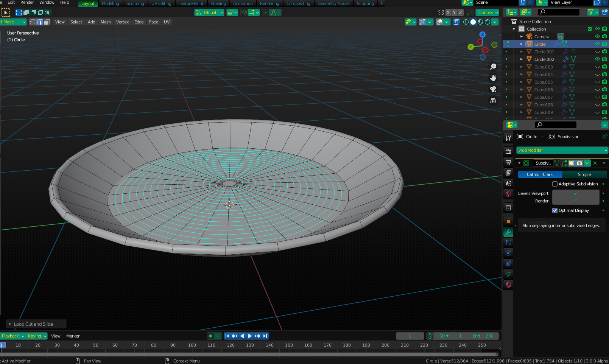This screenshot has height=364, width=609.
Task: Show Cube.003 in viewport via eye icon
Action: [x=597, y=67]
